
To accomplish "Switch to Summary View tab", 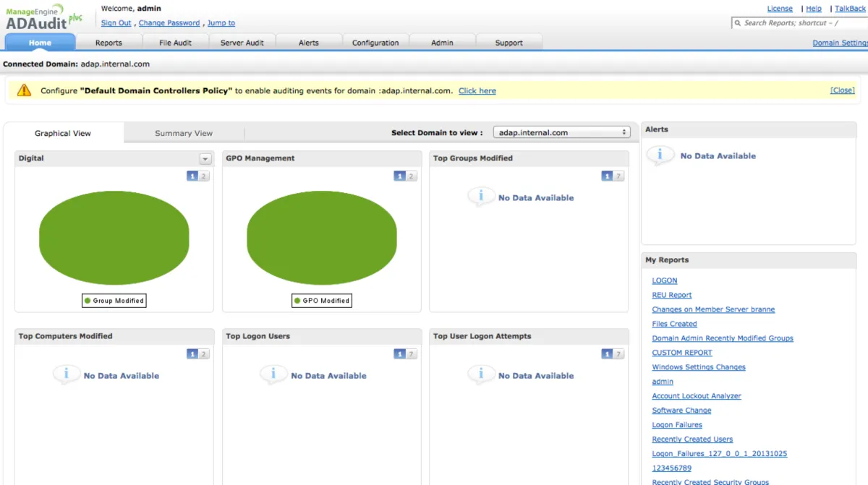I will click(184, 133).
